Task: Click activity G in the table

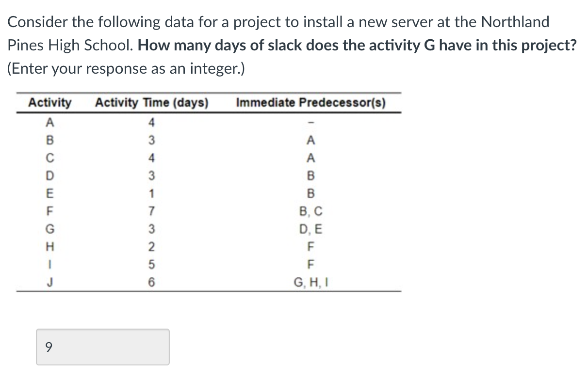Action: pos(49,227)
